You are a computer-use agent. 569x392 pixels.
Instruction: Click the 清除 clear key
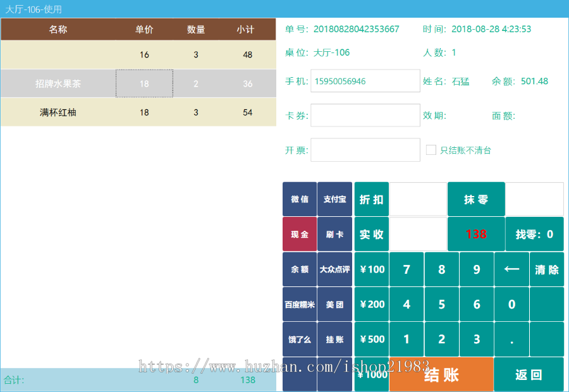[x=547, y=269]
